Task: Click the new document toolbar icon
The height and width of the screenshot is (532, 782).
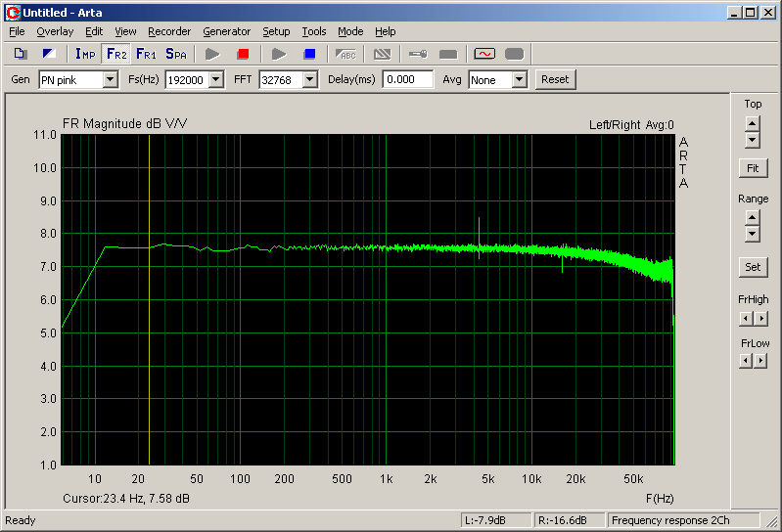Action: click(21, 54)
